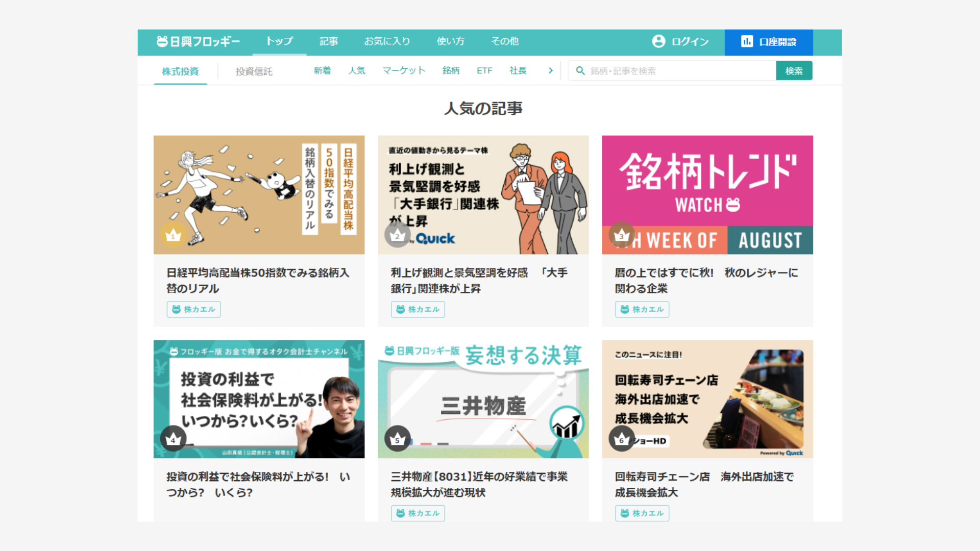
Task: Select the 株式投資 tab
Action: pyautogui.click(x=180, y=71)
